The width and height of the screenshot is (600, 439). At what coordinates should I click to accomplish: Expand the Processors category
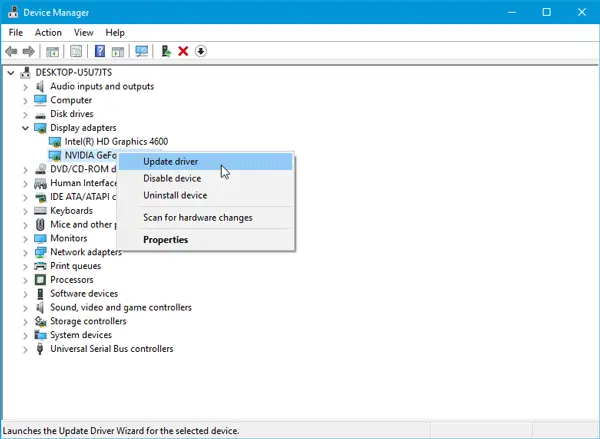pos(25,281)
